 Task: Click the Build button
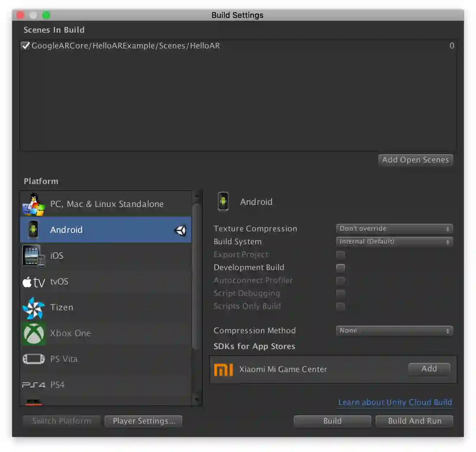332,421
